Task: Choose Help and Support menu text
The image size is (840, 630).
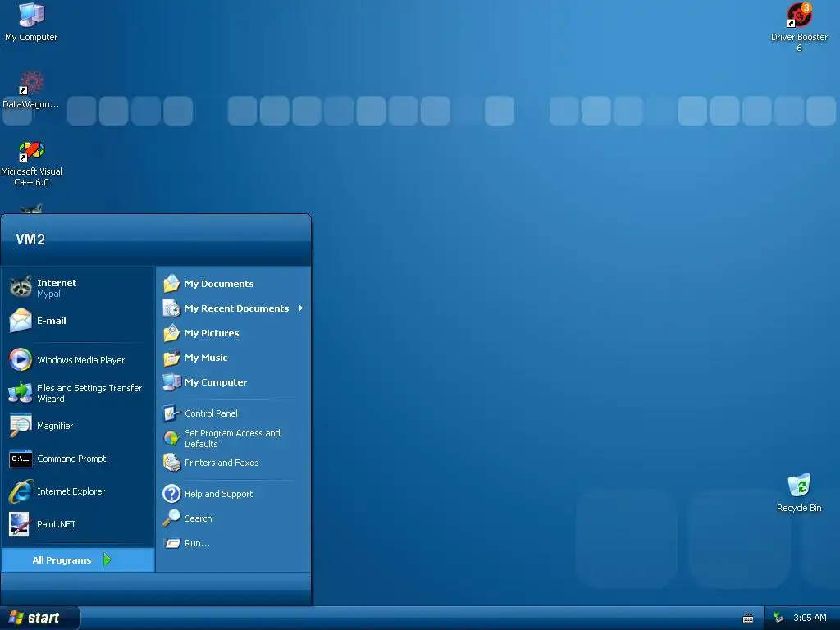Action: click(218, 494)
